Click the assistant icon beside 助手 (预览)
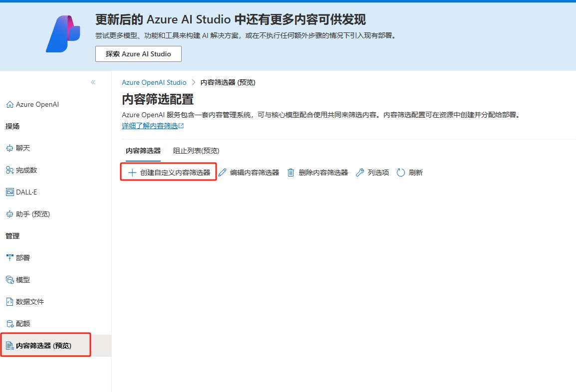576x392 pixels. tap(10, 214)
